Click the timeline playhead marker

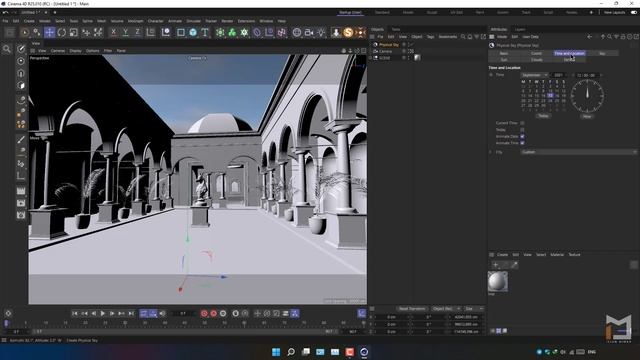point(6,323)
